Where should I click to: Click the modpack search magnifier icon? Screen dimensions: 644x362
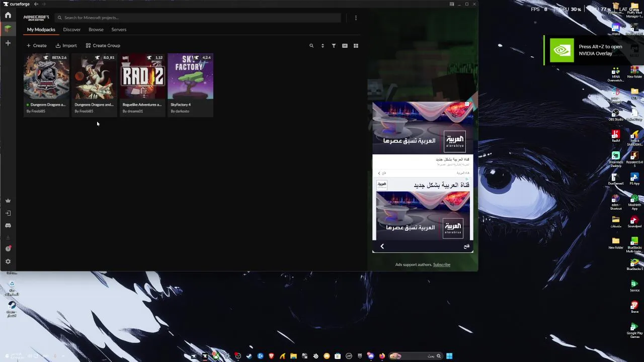(311, 46)
